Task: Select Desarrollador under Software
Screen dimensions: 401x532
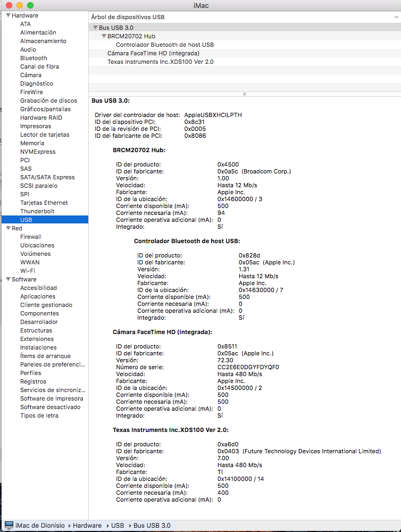Action: [39, 322]
